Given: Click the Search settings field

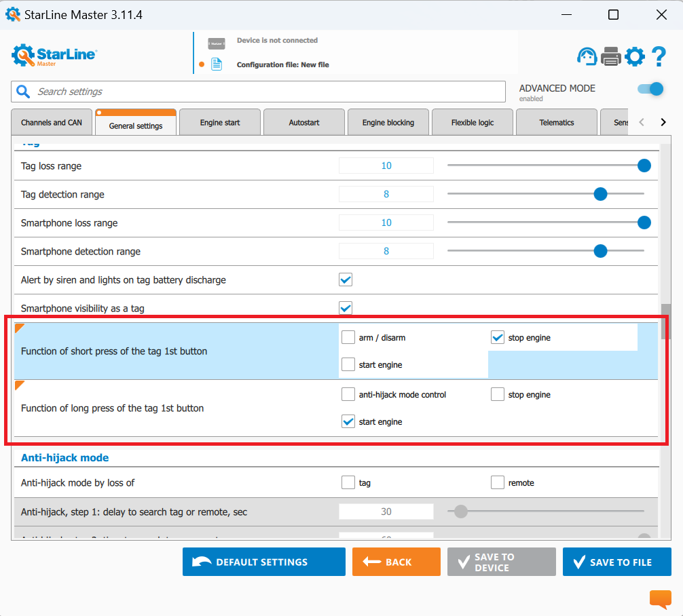Looking at the screenshot, I should click(x=258, y=92).
